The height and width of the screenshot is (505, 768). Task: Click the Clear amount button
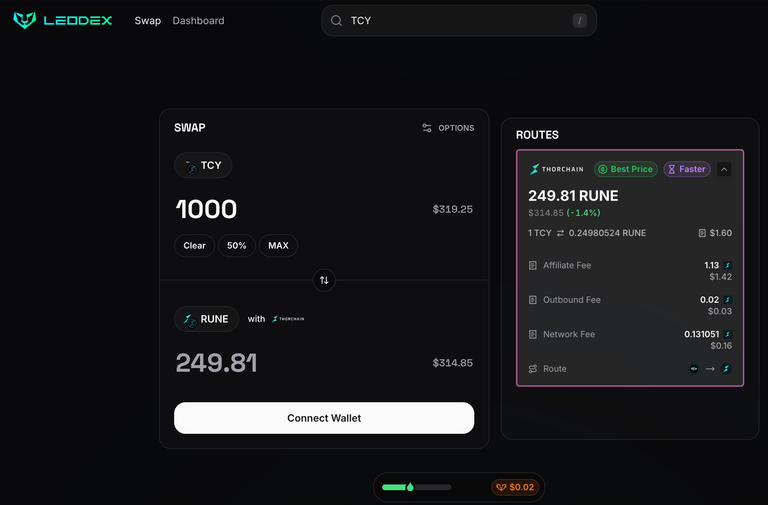coord(194,246)
